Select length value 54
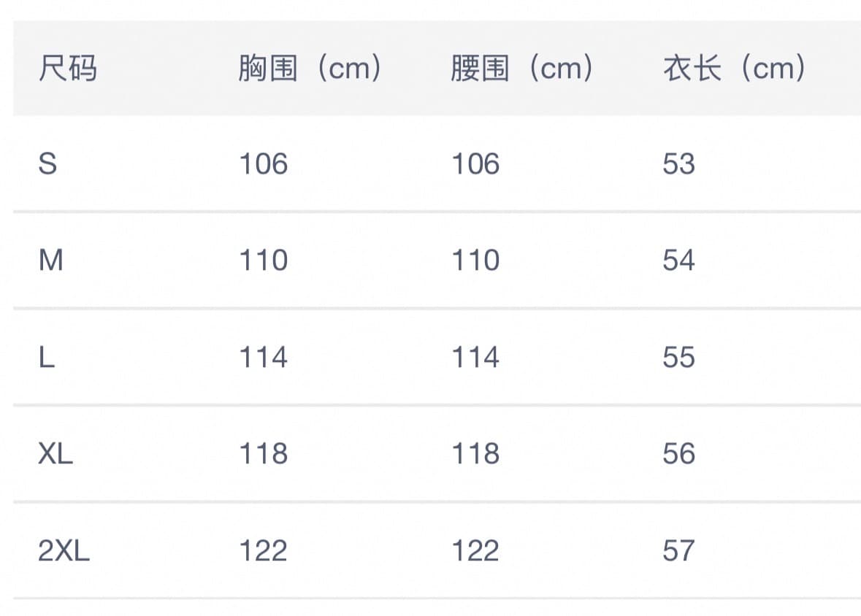Viewport: 861px width, 616px height. (678, 260)
